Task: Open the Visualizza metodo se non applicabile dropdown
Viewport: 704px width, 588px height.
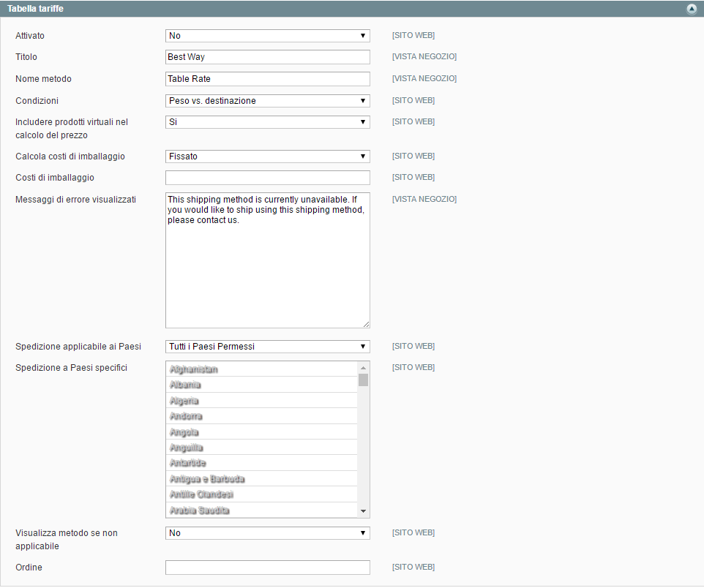Action: (267, 533)
